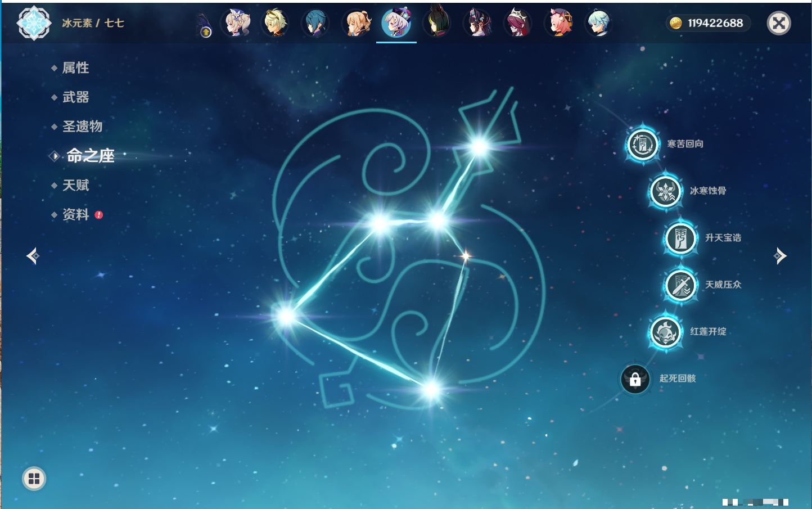Select Diona's pink-haired avatar
The image size is (812, 509).
(x=558, y=23)
